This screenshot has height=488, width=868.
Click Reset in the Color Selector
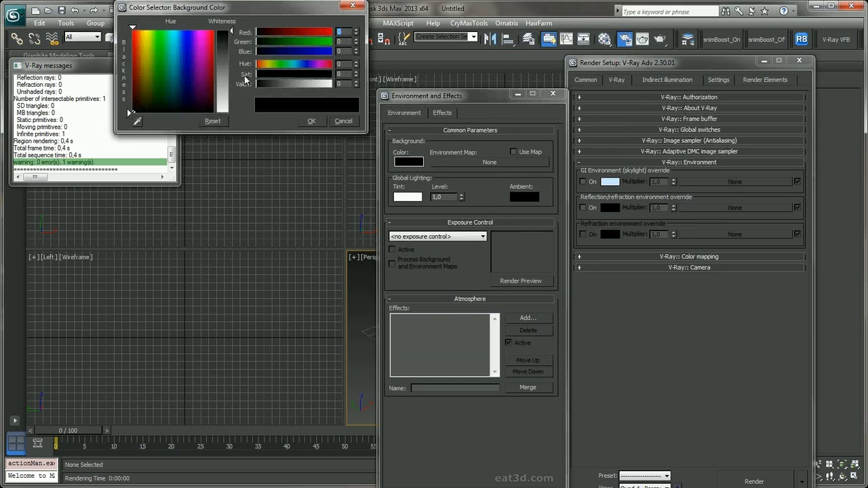213,121
